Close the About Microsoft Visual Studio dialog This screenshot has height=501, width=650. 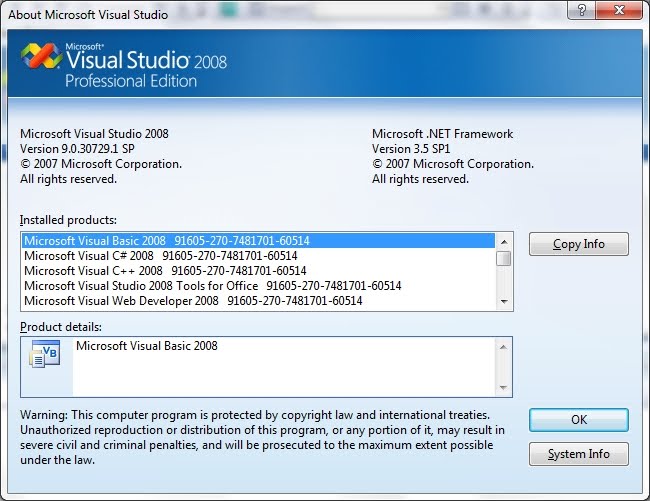[619, 10]
